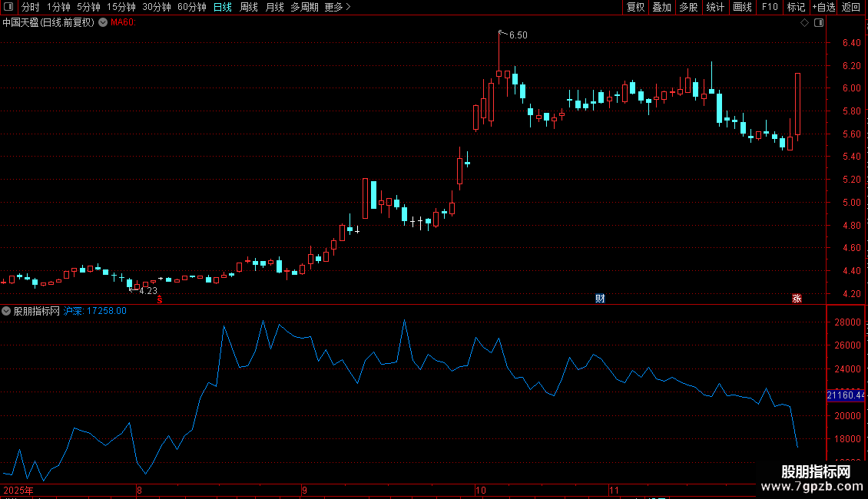Click the month 9 marker on time axis
The image size is (868, 499).
[x=304, y=490]
